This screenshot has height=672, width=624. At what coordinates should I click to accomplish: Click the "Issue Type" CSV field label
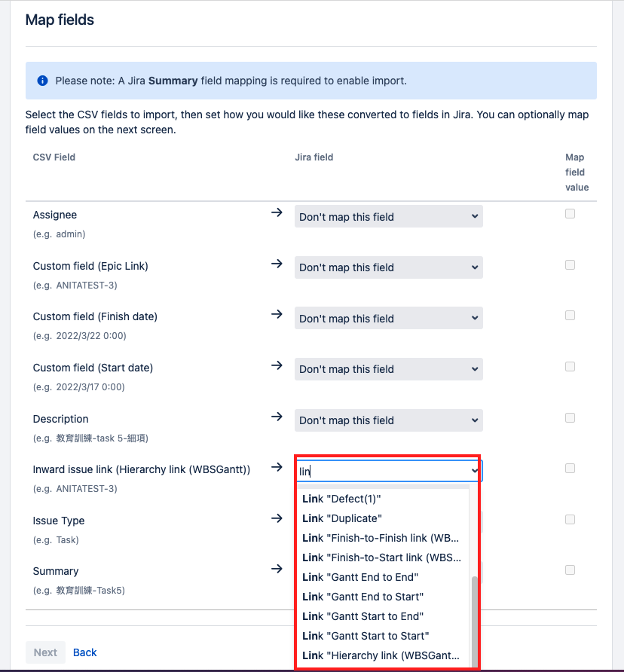(x=59, y=521)
